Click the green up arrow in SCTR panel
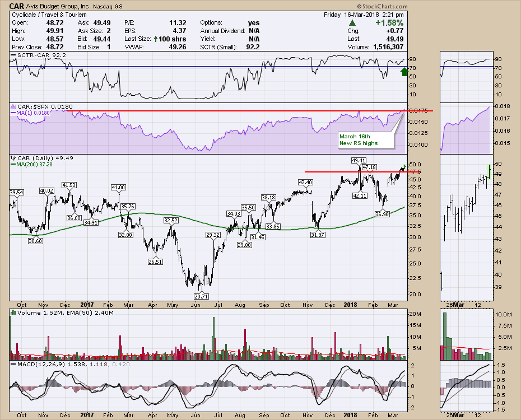521x420 pixels. tap(404, 72)
